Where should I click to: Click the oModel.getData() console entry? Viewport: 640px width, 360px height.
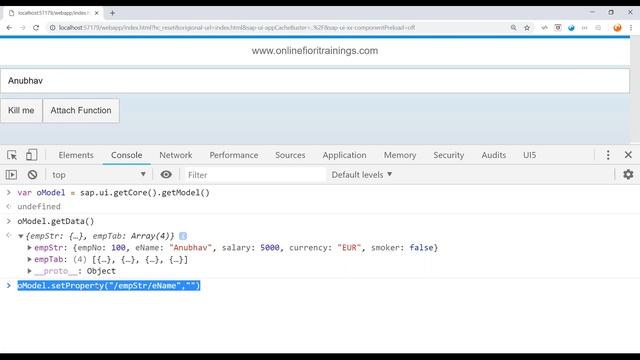(x=56, y=221)
